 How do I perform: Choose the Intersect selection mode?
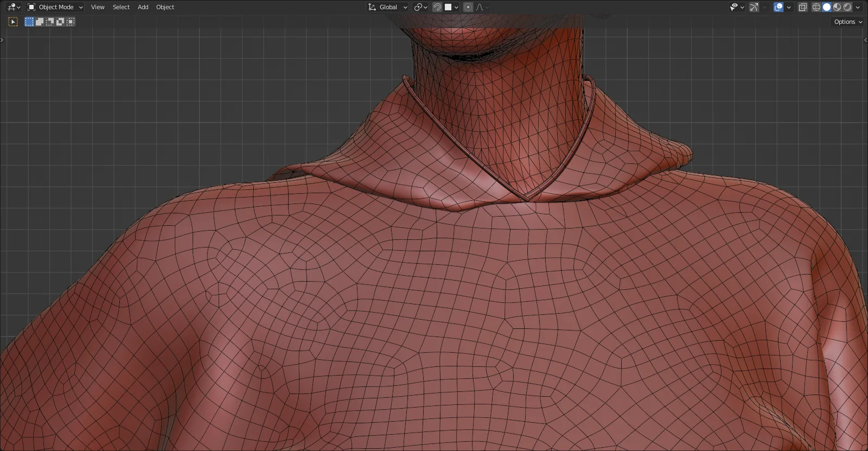click(71, 22)
